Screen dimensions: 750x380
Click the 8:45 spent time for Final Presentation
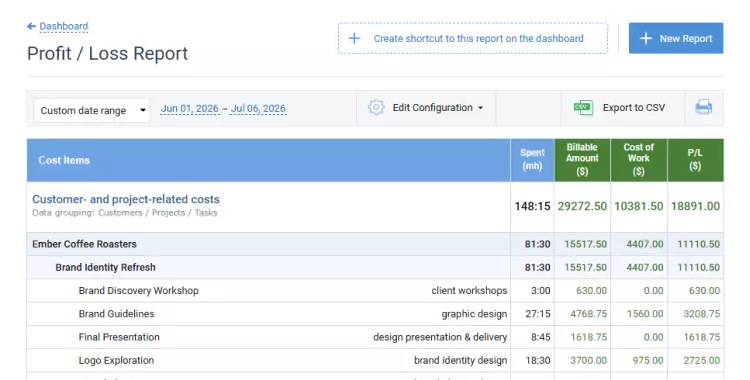(x=540, y=337)
